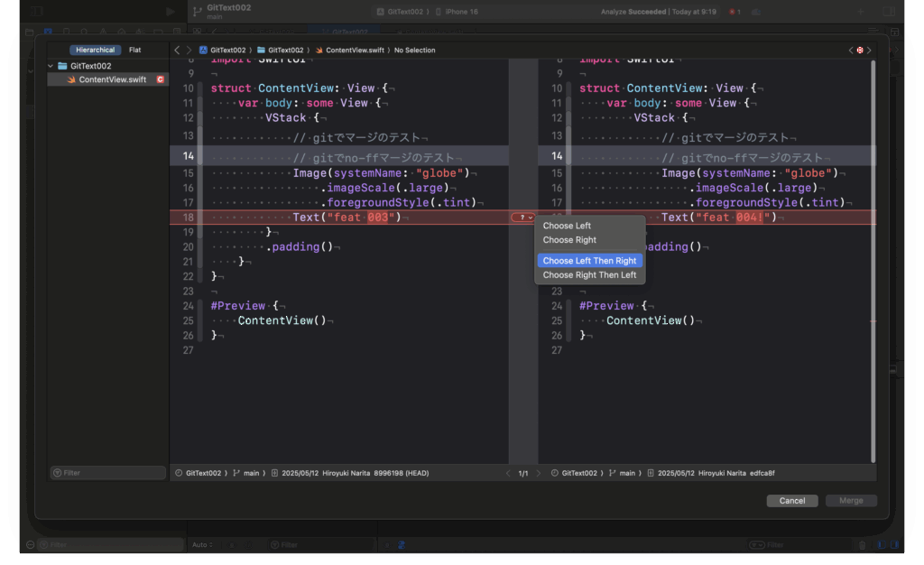Image resolution: width=924 pixels, height=565 pixels.
Task: Go to the next conflict
Action: (x=538, y=473)
